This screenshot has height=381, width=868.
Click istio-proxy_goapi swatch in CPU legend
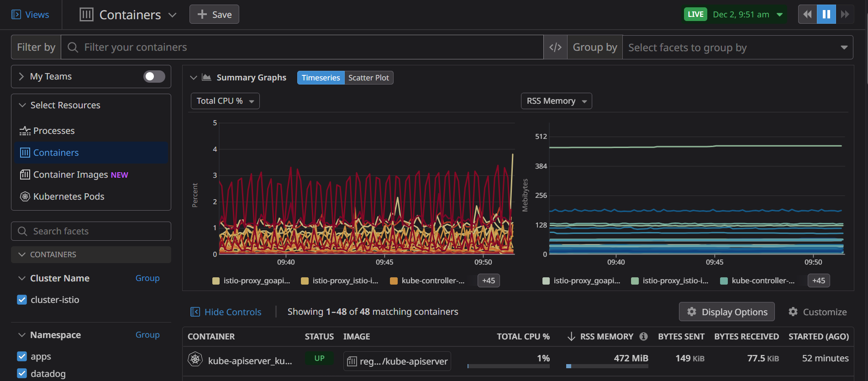coord(216,281)
